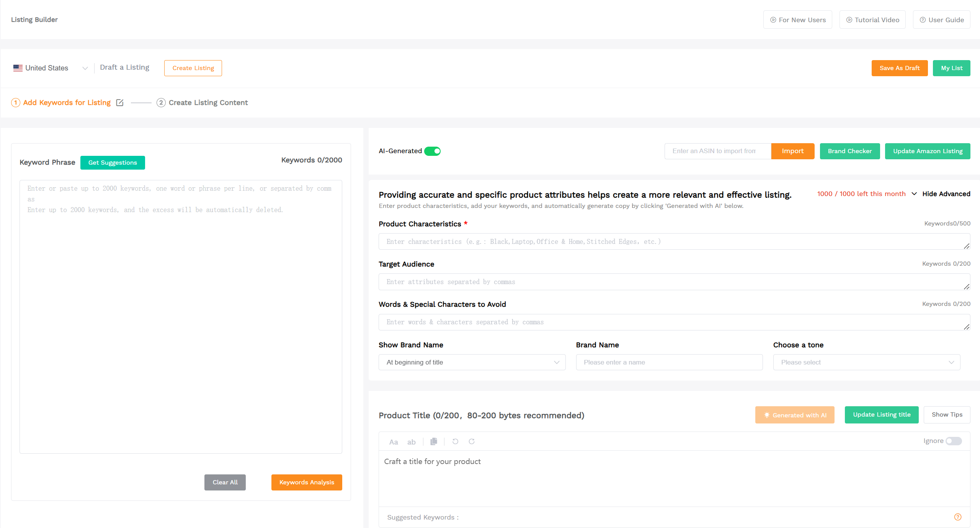
Task: Click the copy icon in the Product Title toolbar
Action: pos(433,441)
